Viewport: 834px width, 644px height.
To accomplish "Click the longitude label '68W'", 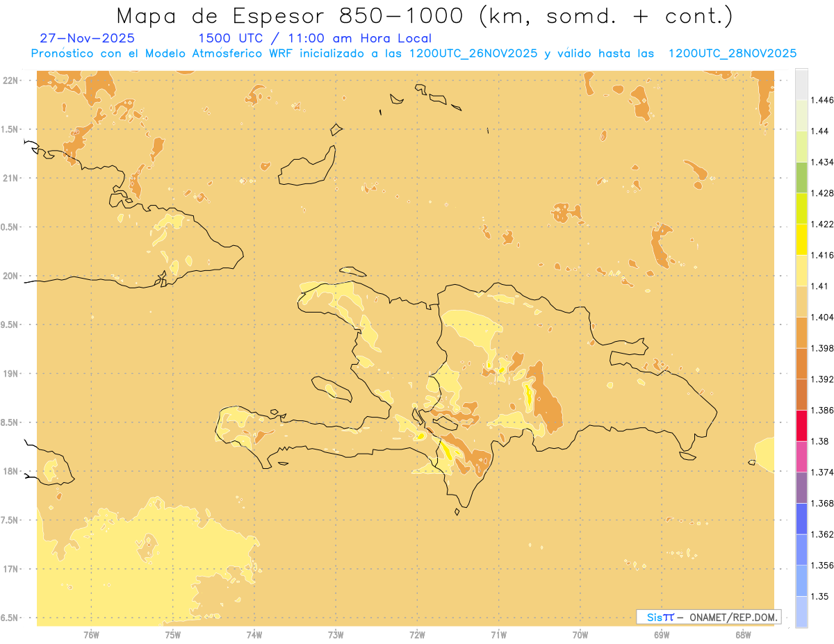I will (743, 635).
